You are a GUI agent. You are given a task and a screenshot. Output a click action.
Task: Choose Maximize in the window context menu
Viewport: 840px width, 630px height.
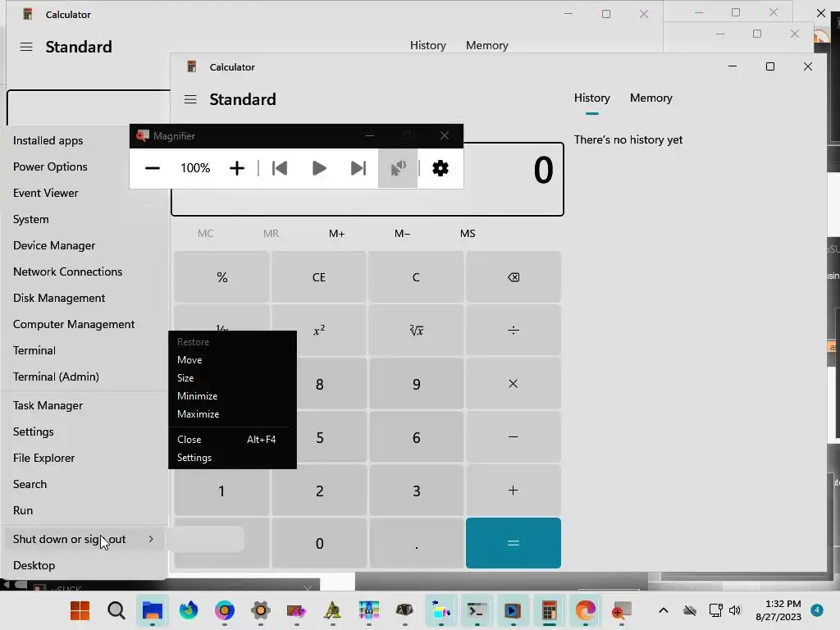tap(232, 414)
